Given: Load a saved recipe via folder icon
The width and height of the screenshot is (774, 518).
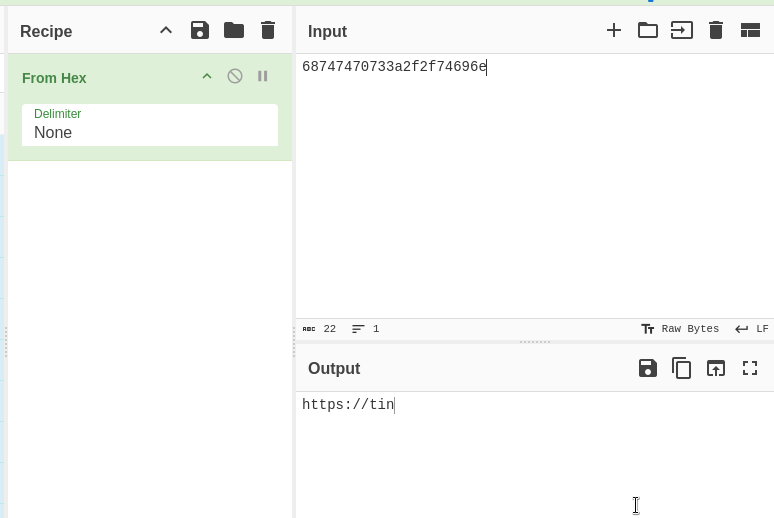Looking at the screenshot, I should click(234, 31).
